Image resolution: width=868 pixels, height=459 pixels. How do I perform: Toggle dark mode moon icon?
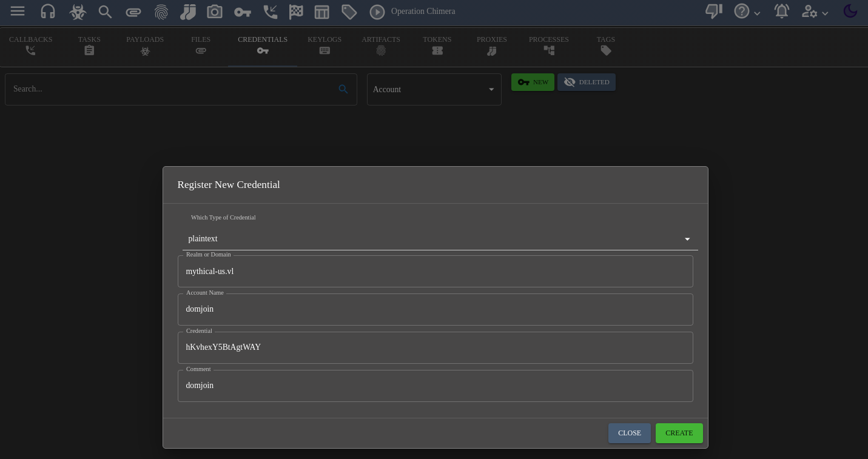coord(850,11)
